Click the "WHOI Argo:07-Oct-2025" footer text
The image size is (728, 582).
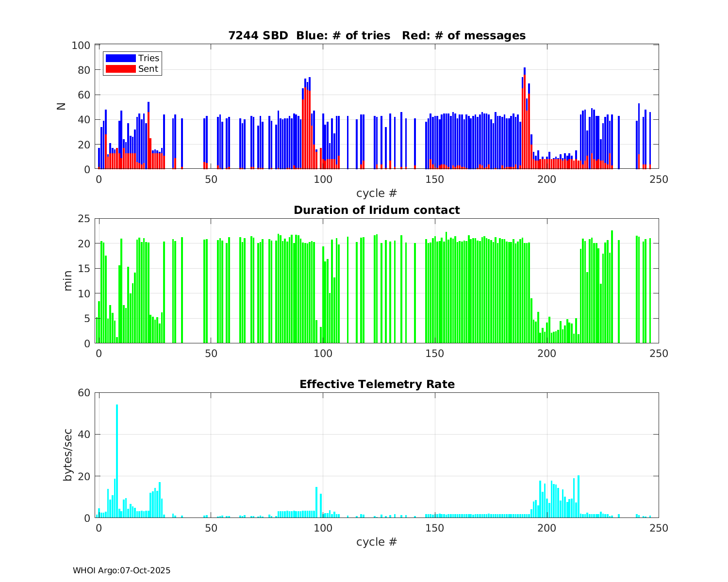coord(121,570)
